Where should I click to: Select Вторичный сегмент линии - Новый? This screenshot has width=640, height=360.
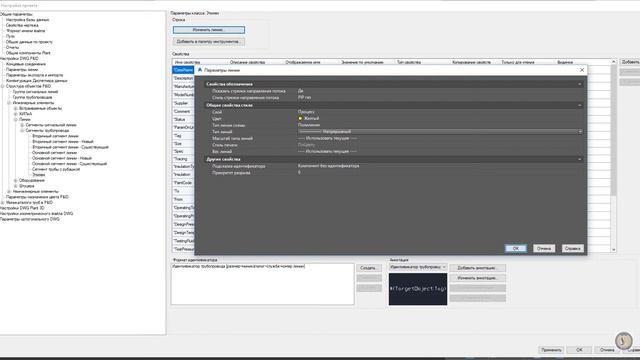click(x=63, y=142)
